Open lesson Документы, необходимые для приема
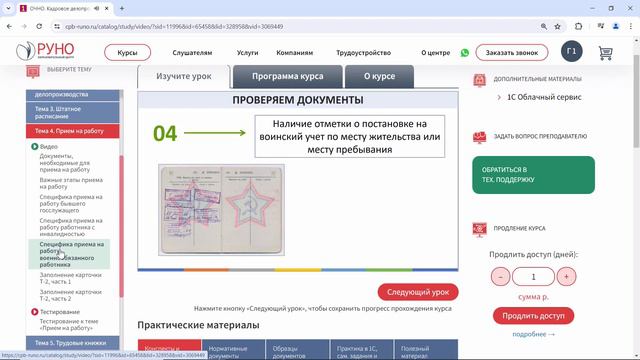Image resolution: width=640 pixels, height=360 pixels. pos(64,162)
